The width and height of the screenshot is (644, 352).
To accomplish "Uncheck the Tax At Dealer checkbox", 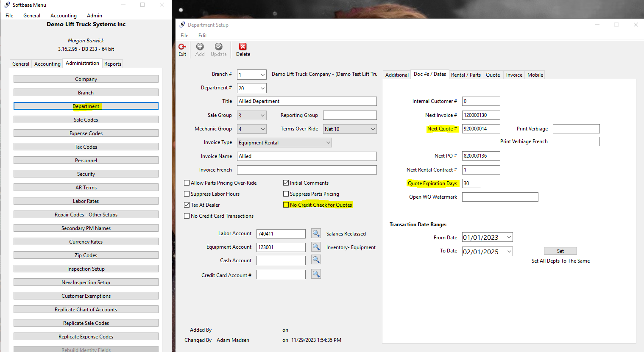I will point(187,205).
